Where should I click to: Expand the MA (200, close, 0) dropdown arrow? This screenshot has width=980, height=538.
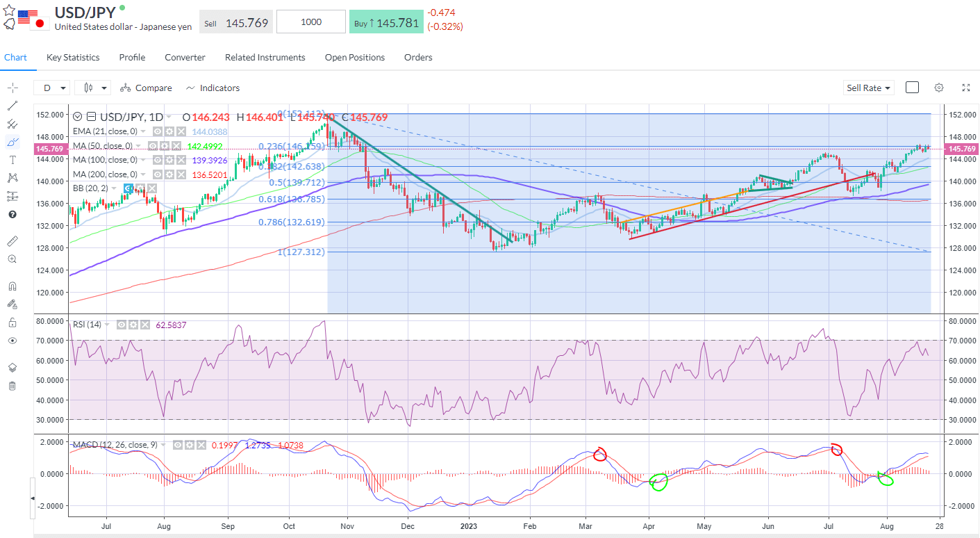143,174
